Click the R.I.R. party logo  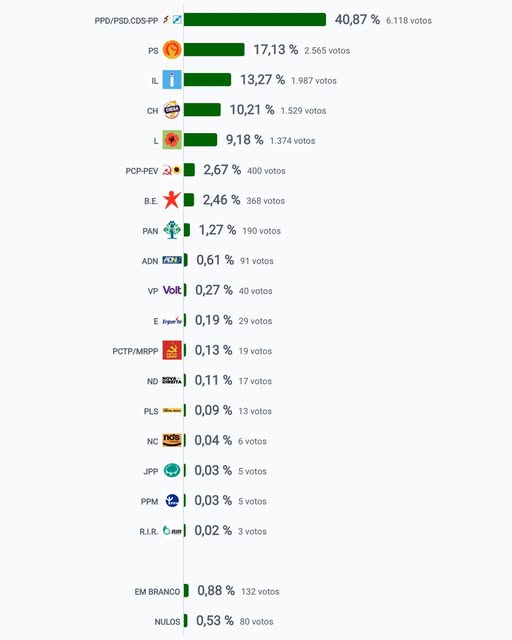[x=172, y=531]
